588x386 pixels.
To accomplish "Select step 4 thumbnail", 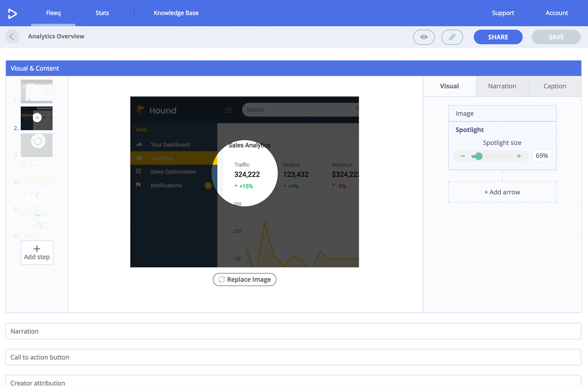I will (x=37, y=172).
